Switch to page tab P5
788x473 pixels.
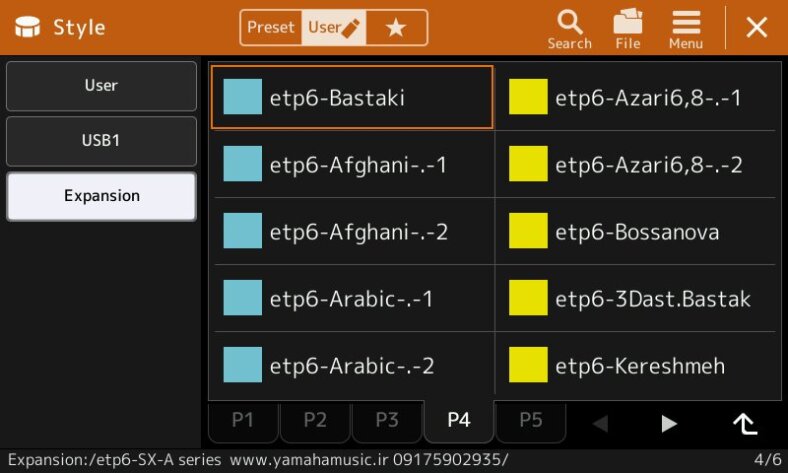531,421
